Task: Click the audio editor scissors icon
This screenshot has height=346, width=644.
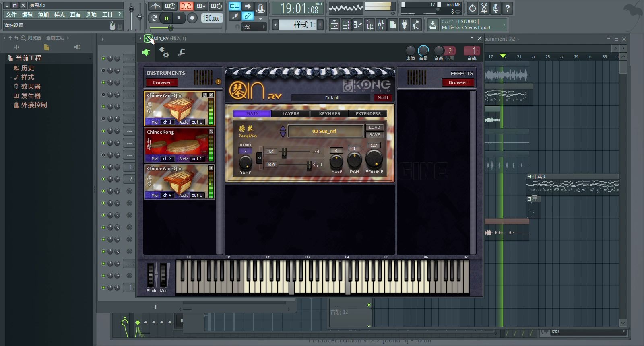Action: tap(484, 8)
